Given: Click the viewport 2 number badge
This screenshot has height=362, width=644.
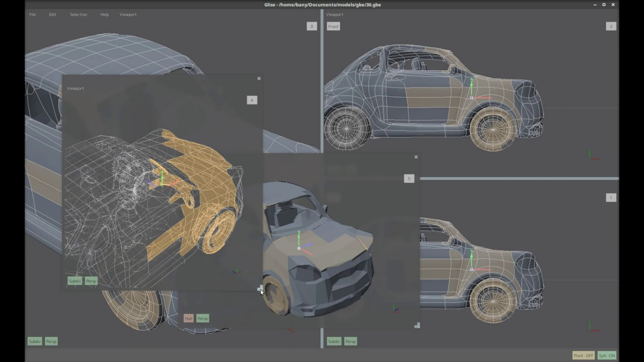Looking at the screenshot, I should click(x=611, y=26).
